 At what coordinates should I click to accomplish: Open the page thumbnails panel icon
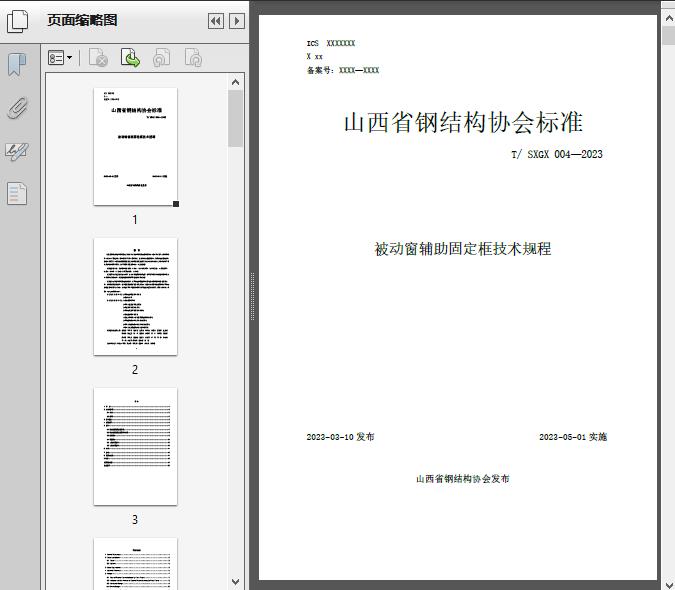pyautogui.click(x=18, y=21)
